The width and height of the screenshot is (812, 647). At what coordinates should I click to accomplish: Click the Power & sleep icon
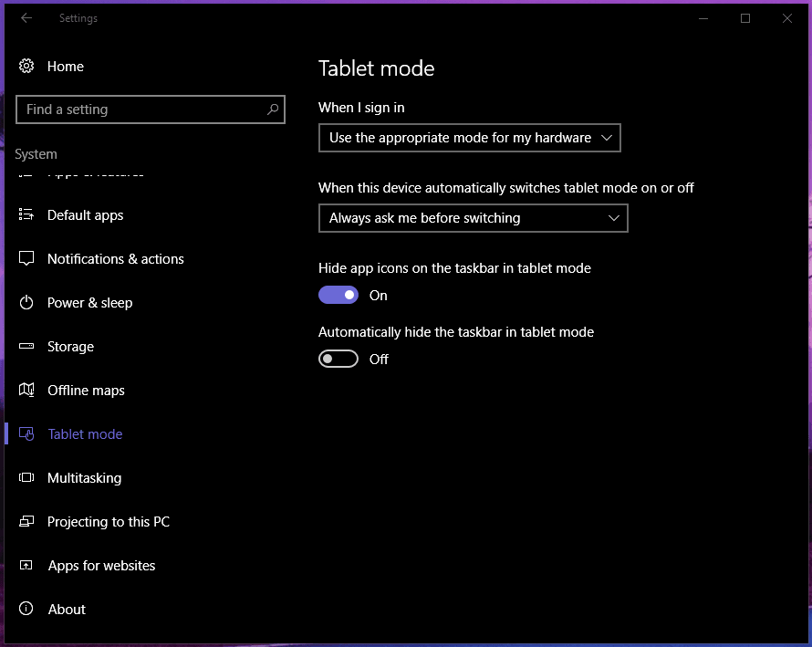pos(26,303)
